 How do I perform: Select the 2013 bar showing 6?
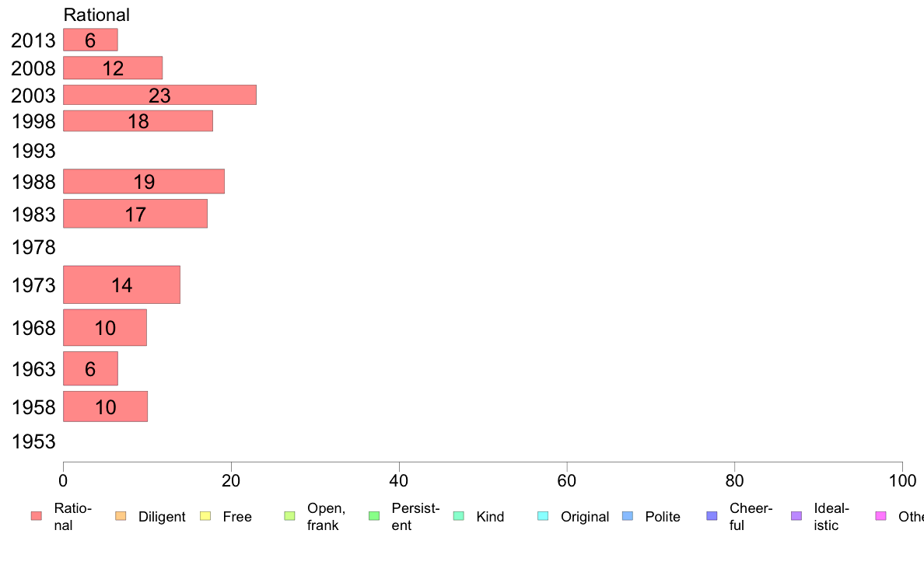coord(90,40)
